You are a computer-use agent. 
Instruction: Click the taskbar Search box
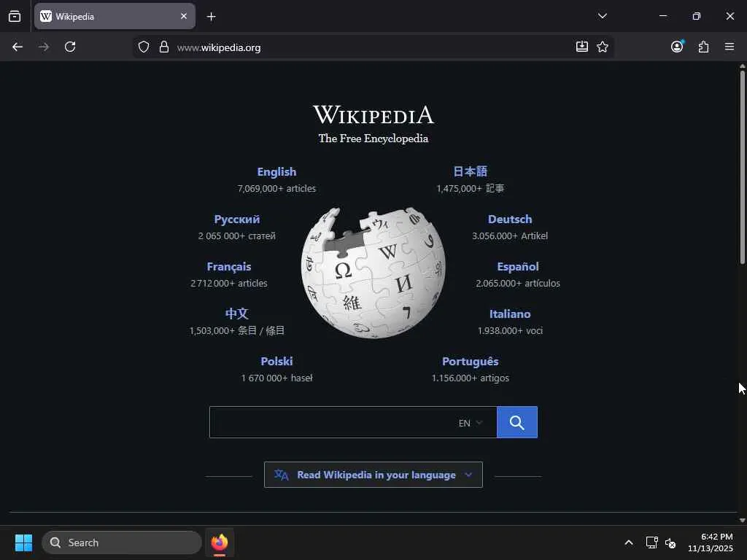coord(122,542)
